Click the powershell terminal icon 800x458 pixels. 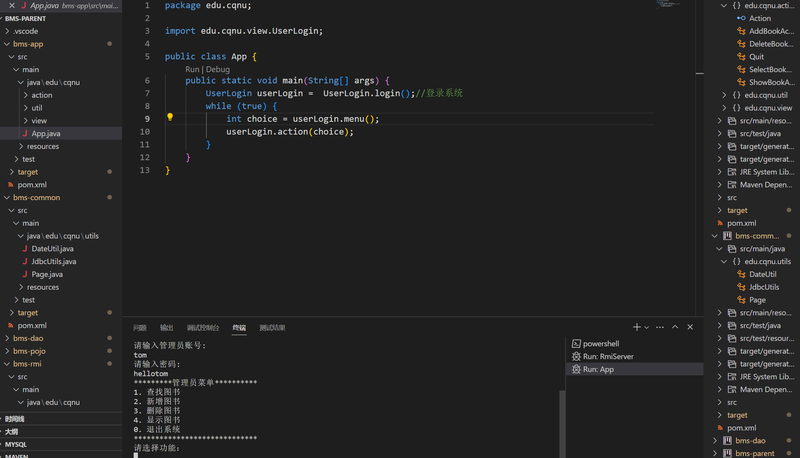coord(576,344)
